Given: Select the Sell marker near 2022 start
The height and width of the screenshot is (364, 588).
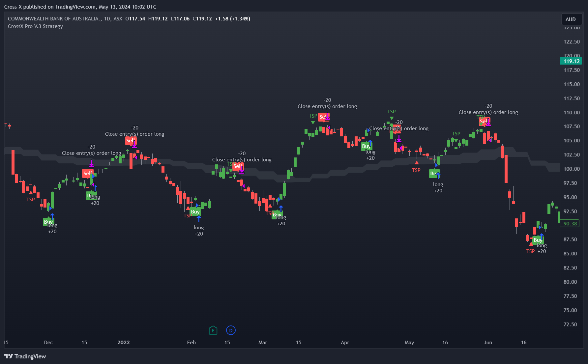Looking at the screenshot, I should click(x=130, y=141).
